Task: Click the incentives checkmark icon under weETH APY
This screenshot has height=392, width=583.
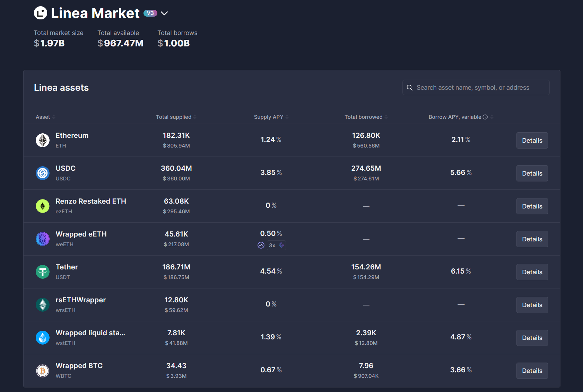Action: click(261, 245)
